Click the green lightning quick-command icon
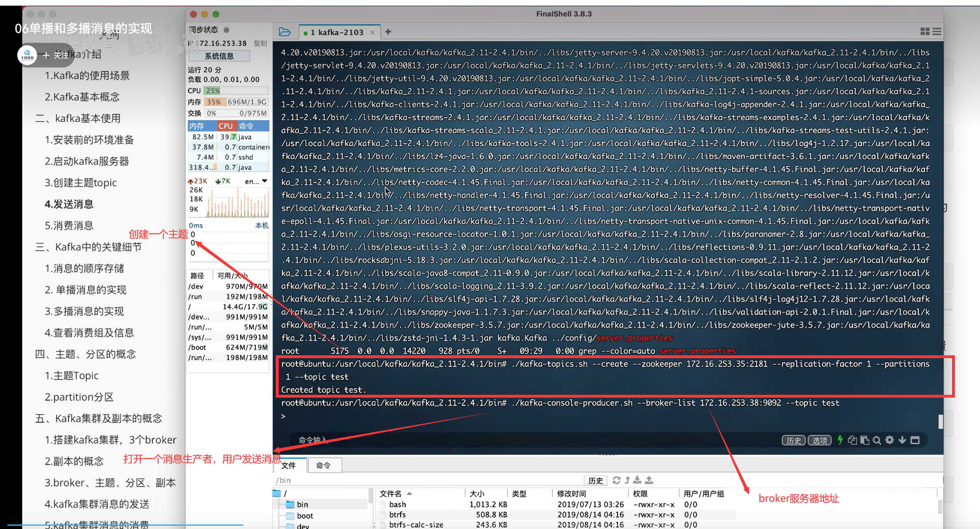This screenshot has width=980, height=529. 840,440
